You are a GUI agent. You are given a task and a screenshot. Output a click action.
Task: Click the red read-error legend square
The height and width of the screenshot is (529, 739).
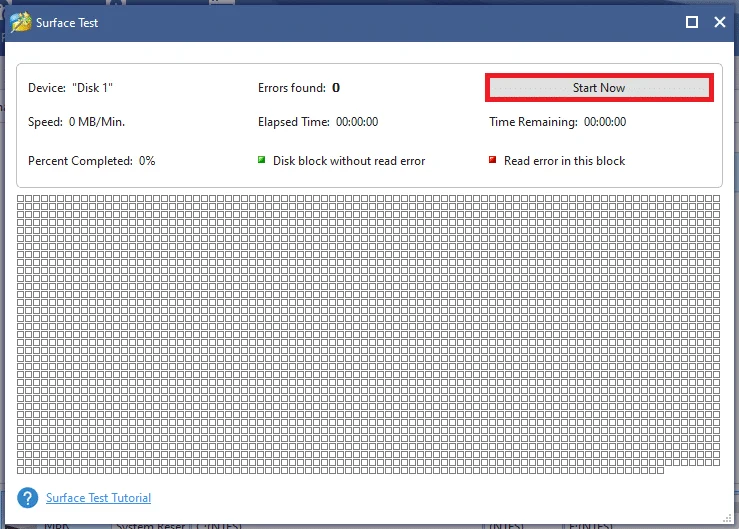[x=493, y=160]
